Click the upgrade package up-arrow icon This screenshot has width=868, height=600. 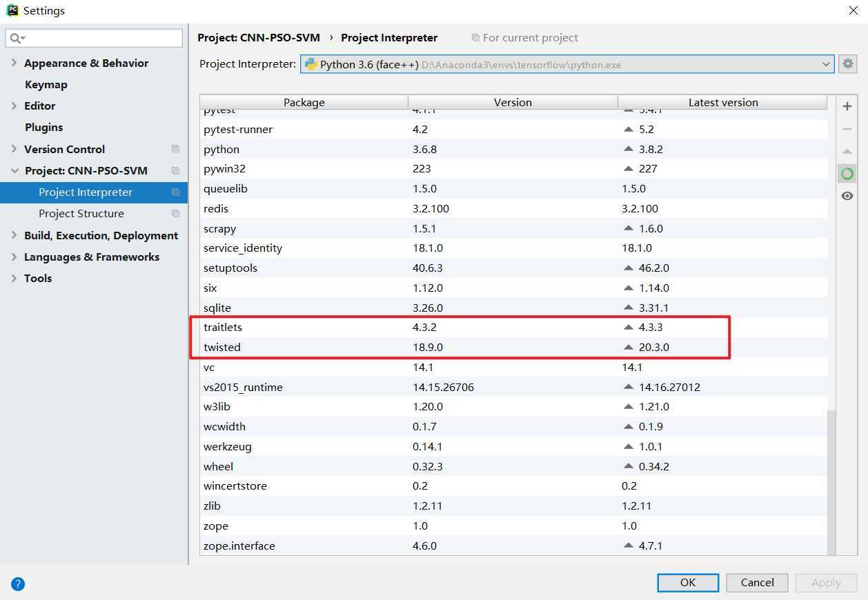(x=847, y=152)
